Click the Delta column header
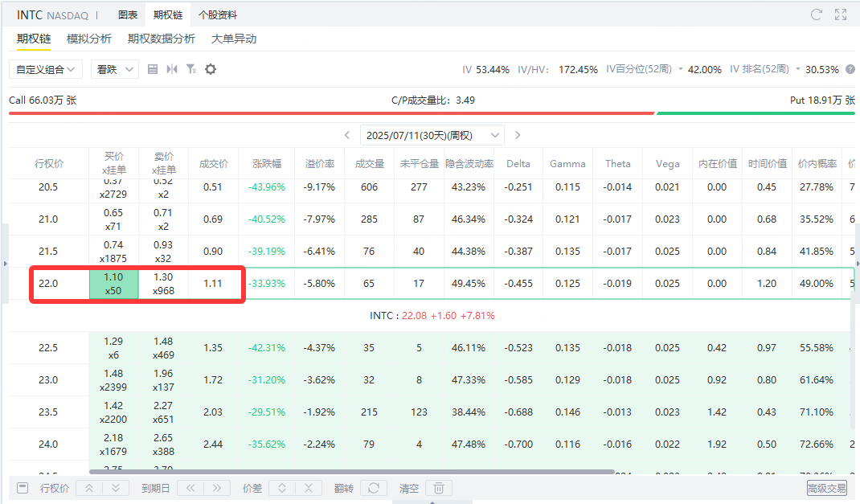Viewport: 860px width, 504px height. [x=518, y=163]
